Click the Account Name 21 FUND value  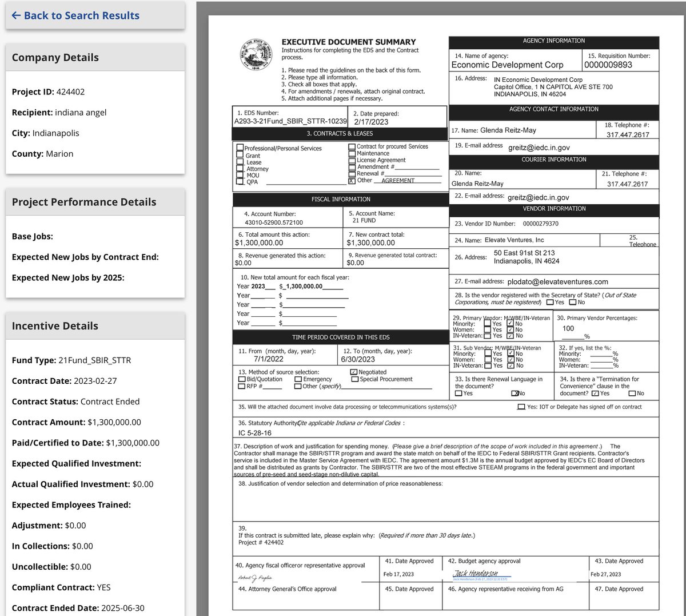(364, 220)
